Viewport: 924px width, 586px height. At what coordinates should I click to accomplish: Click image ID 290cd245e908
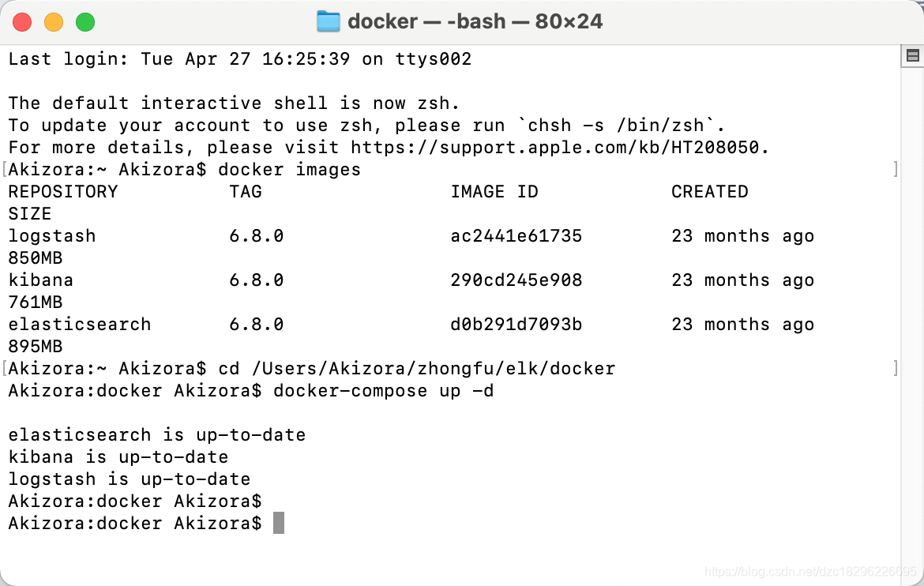coord(516,280)
